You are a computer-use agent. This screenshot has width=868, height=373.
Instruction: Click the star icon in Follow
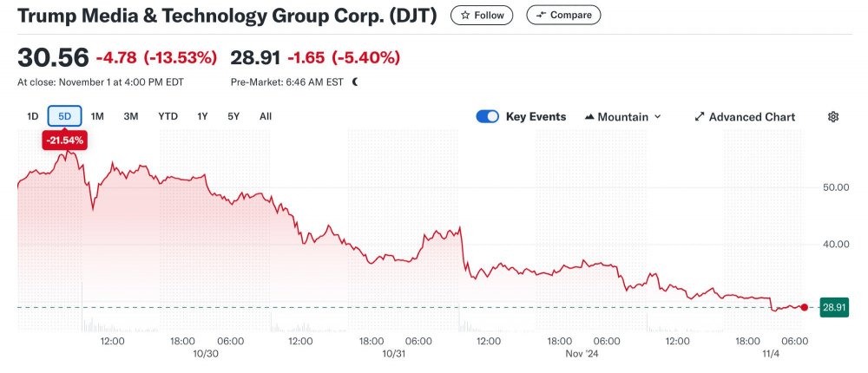(x=466, y=15)
